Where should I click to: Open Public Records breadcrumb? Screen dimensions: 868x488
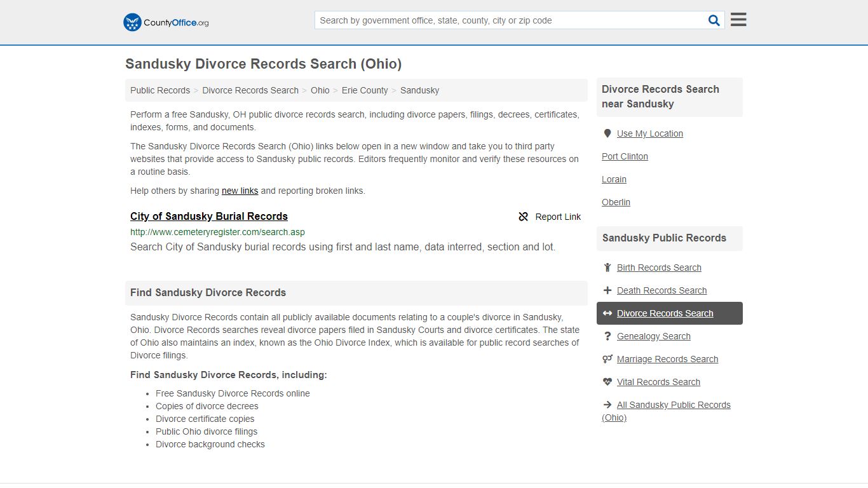click(160, 90)
